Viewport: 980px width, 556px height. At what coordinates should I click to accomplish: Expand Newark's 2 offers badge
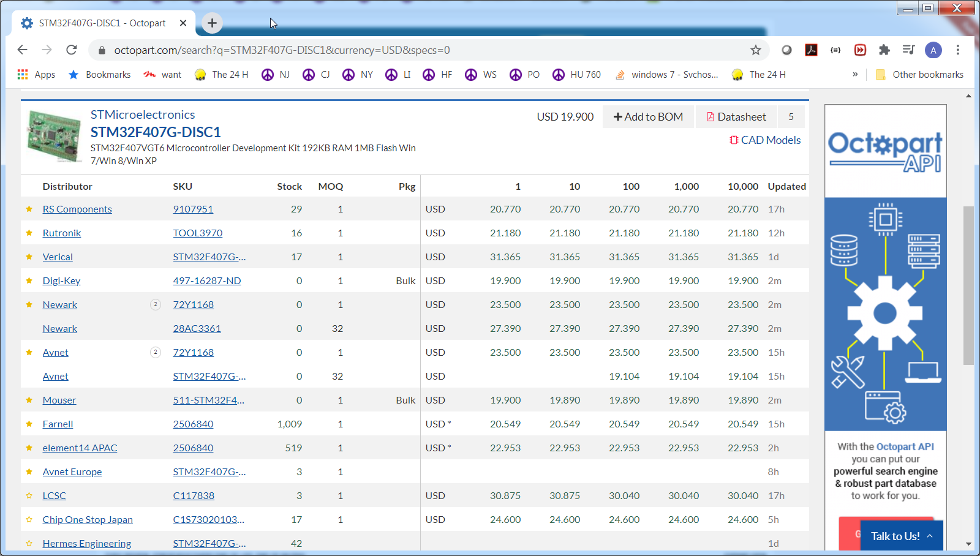156,304
